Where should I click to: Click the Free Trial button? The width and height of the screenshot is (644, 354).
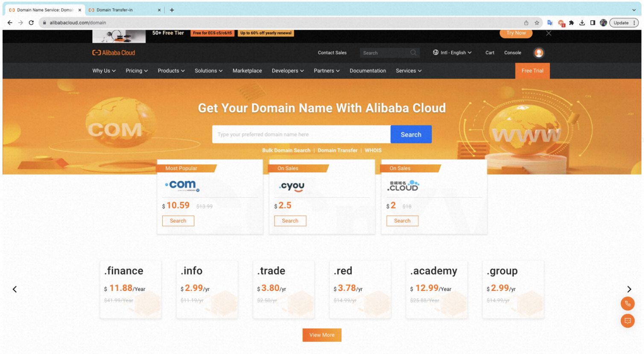533,71
